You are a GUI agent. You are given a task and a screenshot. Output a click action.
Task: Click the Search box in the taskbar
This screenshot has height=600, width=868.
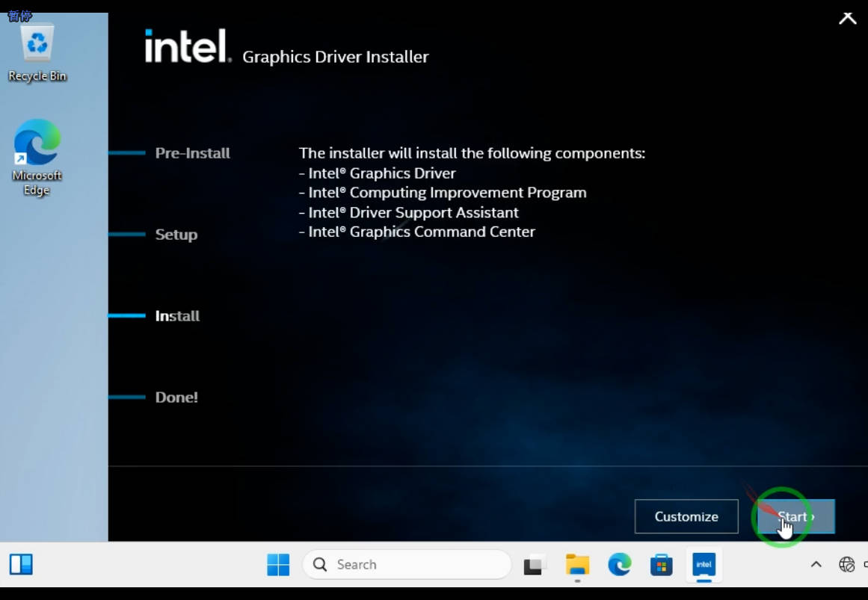pos(407,564)
